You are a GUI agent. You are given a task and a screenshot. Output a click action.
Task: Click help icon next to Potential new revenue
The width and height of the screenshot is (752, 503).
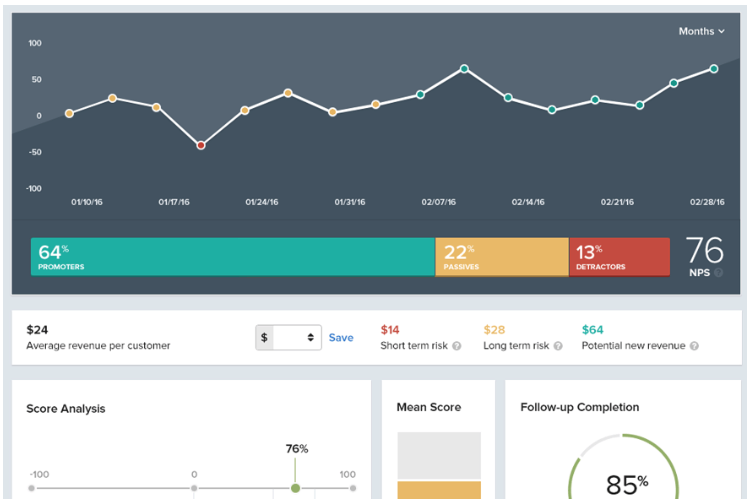coord(694,346)
